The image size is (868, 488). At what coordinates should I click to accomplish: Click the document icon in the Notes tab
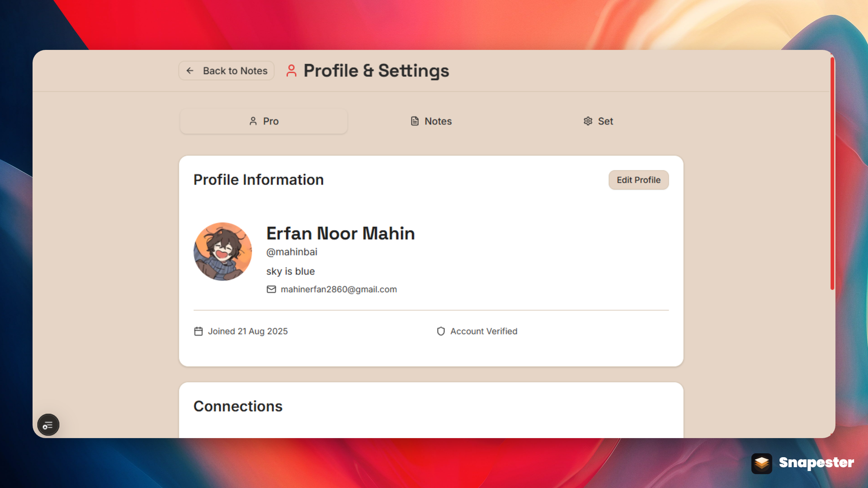click(414, 121)
